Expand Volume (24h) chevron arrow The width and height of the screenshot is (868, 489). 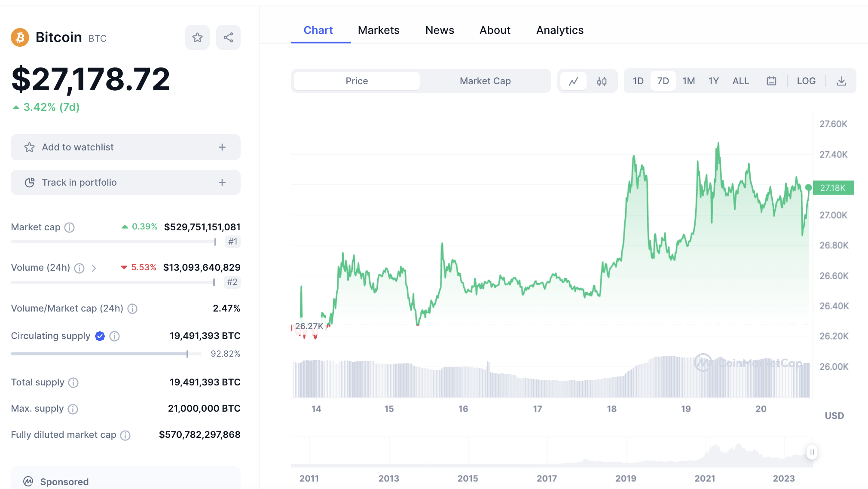(x=94, y=268)
